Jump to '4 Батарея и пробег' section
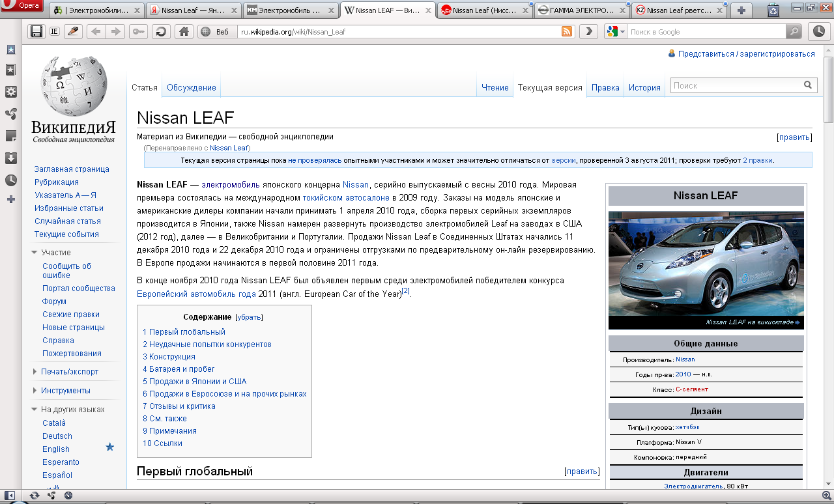Screen dimensions: 834x504 [x=179, y=369]
